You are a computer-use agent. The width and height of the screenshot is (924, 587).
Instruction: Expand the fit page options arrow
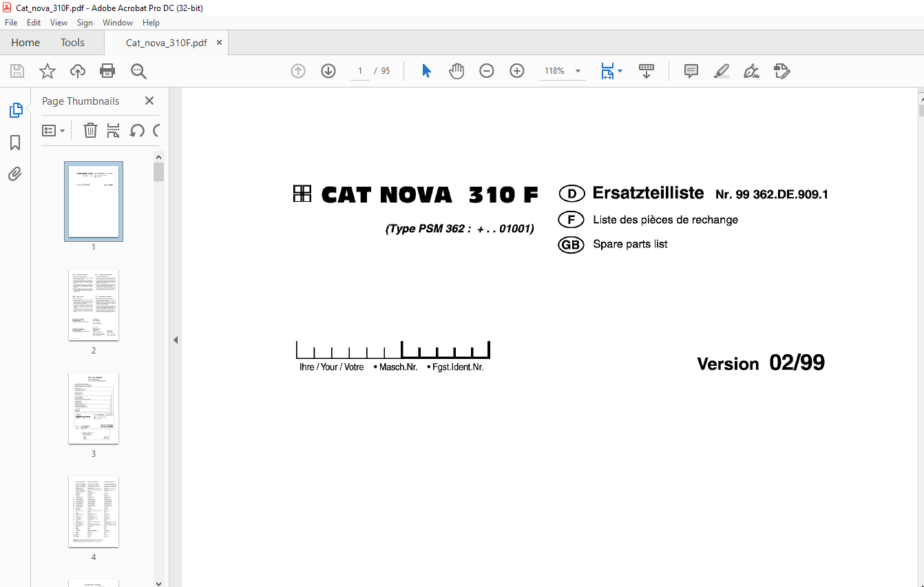click(x=620, y=71)
